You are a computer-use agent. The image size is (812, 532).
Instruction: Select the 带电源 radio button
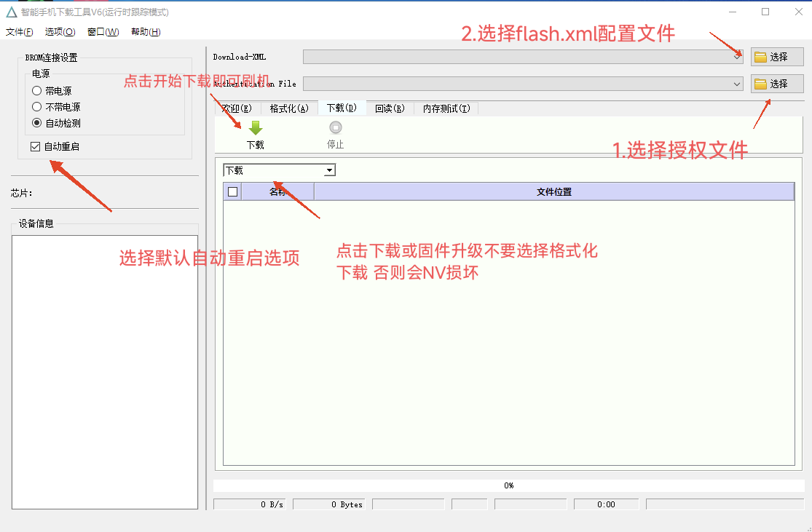click(36, 91)
